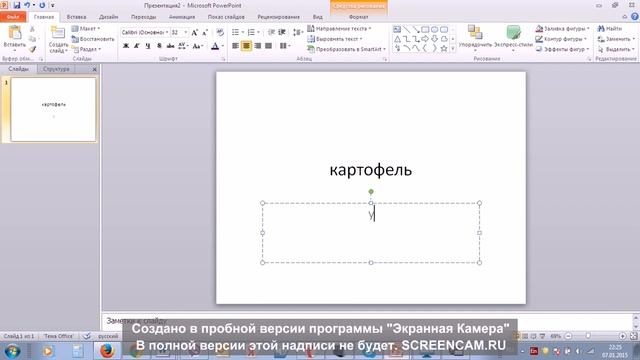Switch to the Вставка tab
640x360 pixels.
(x=76, y=17)
